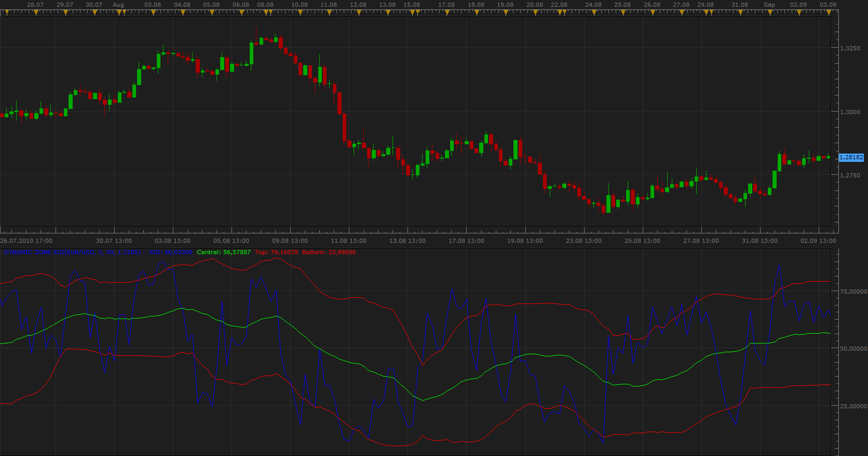The width and height of the screenshot is (868, 456).
Task: Click the yellow marker under 24.08
Action: point(594,12)
